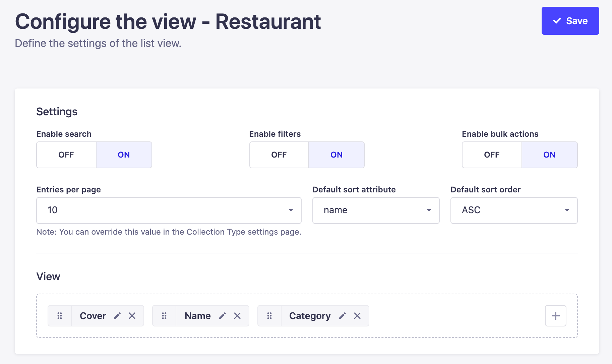The width and height of the screenshot is (612, 364).
Task: Click the plus icon to add a field
Action: (555, 315)
